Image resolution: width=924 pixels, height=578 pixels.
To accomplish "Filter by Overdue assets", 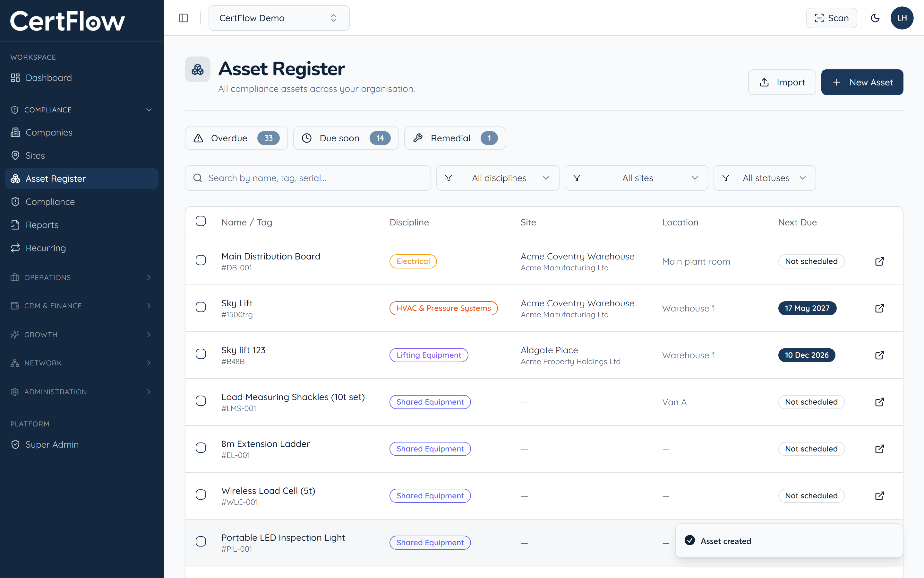I will point(236,138).
